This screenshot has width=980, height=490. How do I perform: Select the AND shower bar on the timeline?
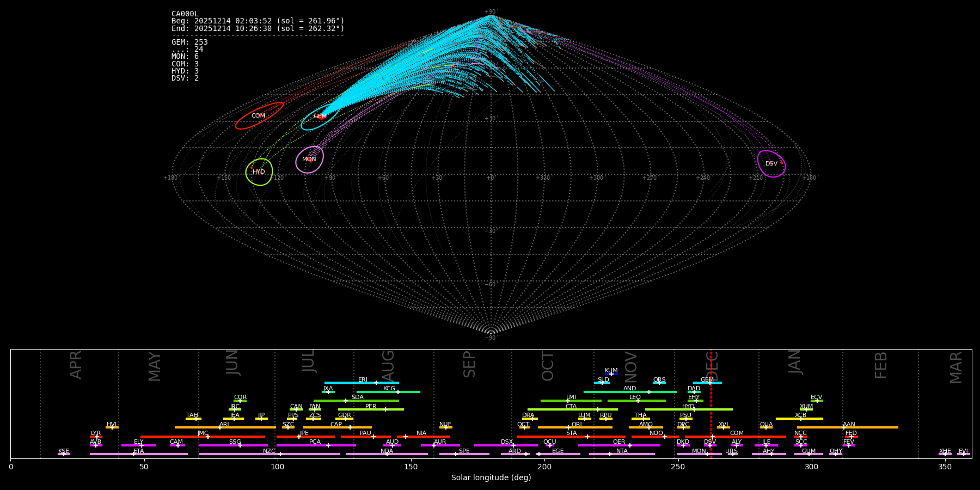630,392
